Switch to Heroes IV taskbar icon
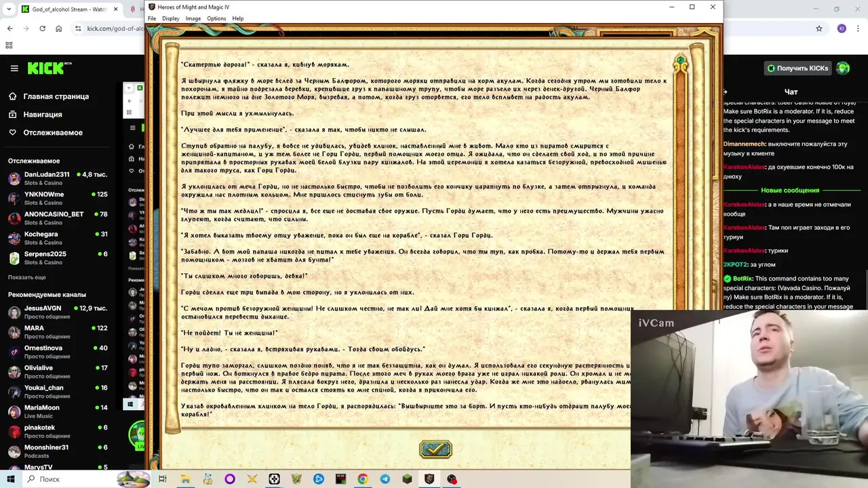Viewport: 868px width, 488px height. (429, 479)
